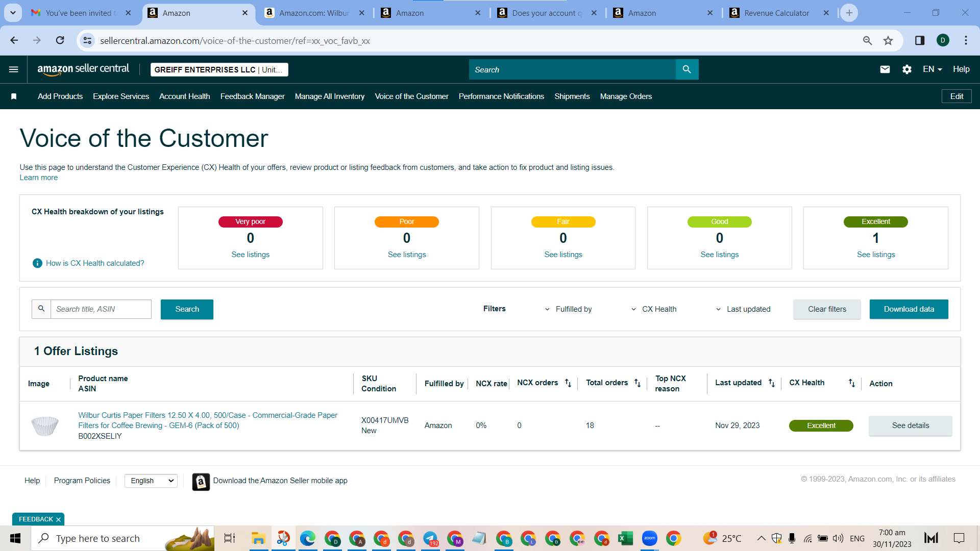
Task: Bookmark this page with the star icon
Action: pos(889,40)
